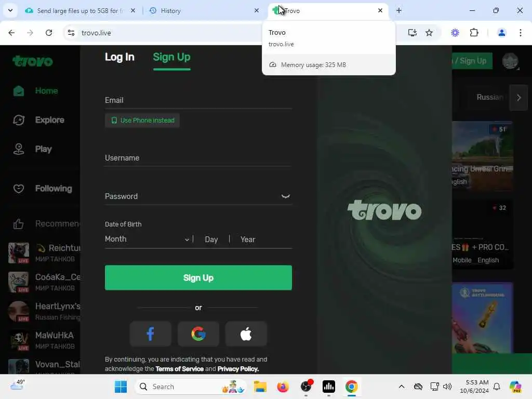Sign up with Google
532x399 pixels.
(x=198, y=334)
